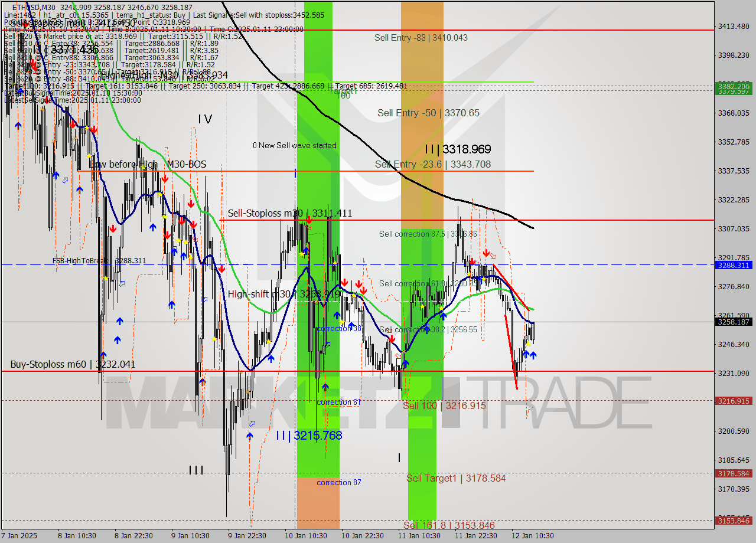The width and height of the screenshot is (756, 543).
Task: Click the red 3178.584 price tag
Action: (x=734, y=473)
